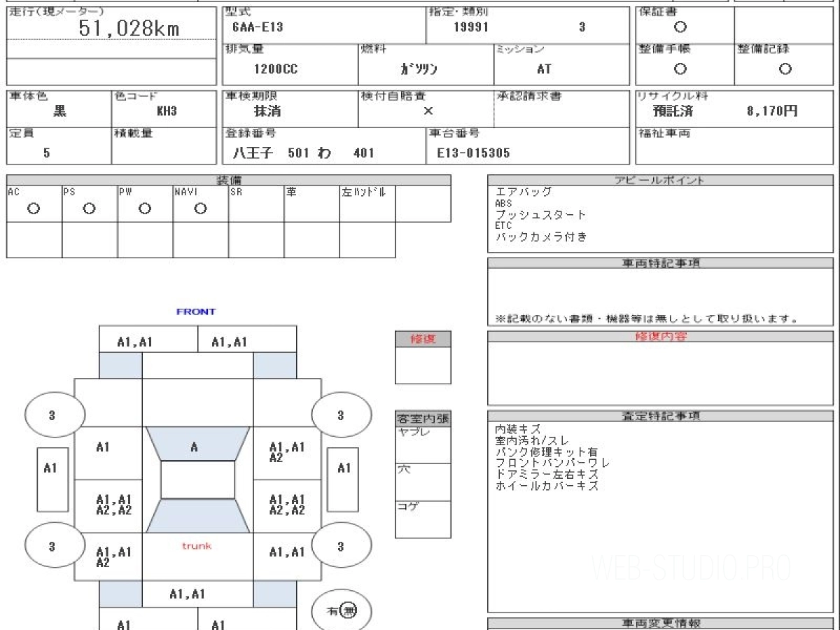The width and height of the screenshot is (840, 630).
Task: Click the 車両特記事項 header
Action: coord(661,263)
